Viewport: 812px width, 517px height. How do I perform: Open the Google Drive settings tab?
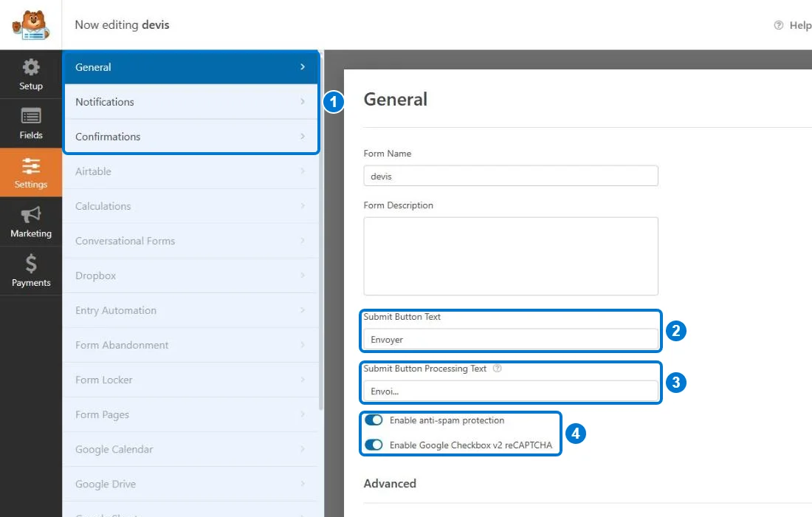190,484
